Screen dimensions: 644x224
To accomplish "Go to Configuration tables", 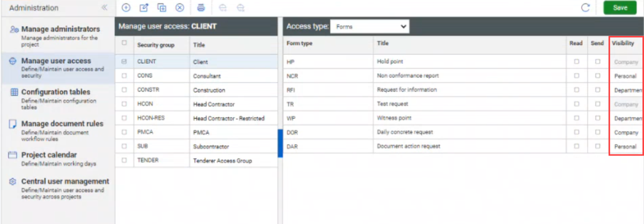I will (x=55, y=92).
